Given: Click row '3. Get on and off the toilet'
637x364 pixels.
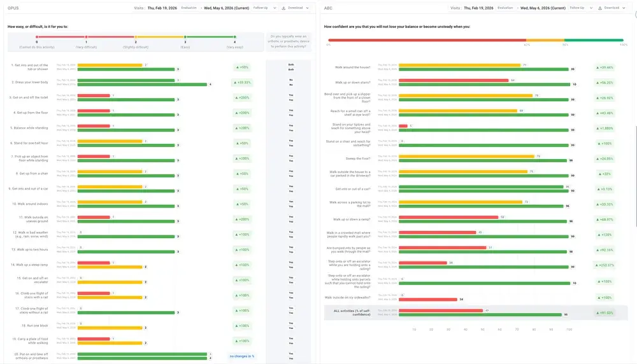Looking at the screenshot, I should point(29,97).
